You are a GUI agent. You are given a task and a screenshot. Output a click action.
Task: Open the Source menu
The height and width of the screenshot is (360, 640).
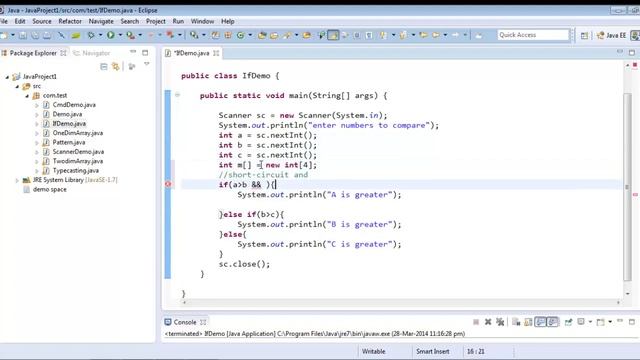coord(42,21)
